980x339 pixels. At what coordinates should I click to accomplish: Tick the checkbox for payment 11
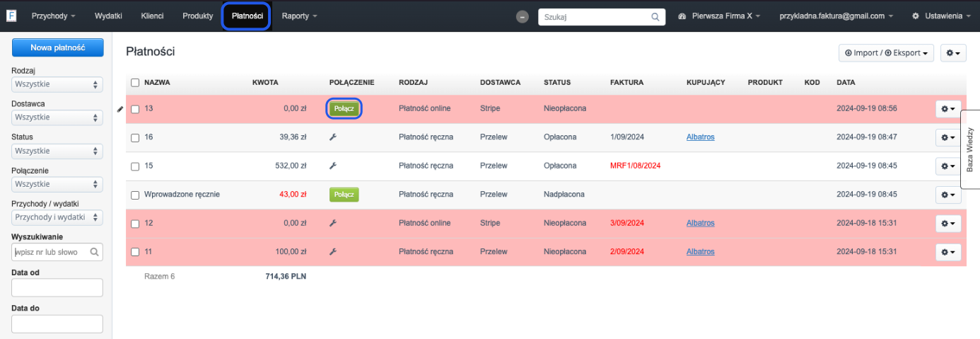pyautogui.click(x=135, y=251)
